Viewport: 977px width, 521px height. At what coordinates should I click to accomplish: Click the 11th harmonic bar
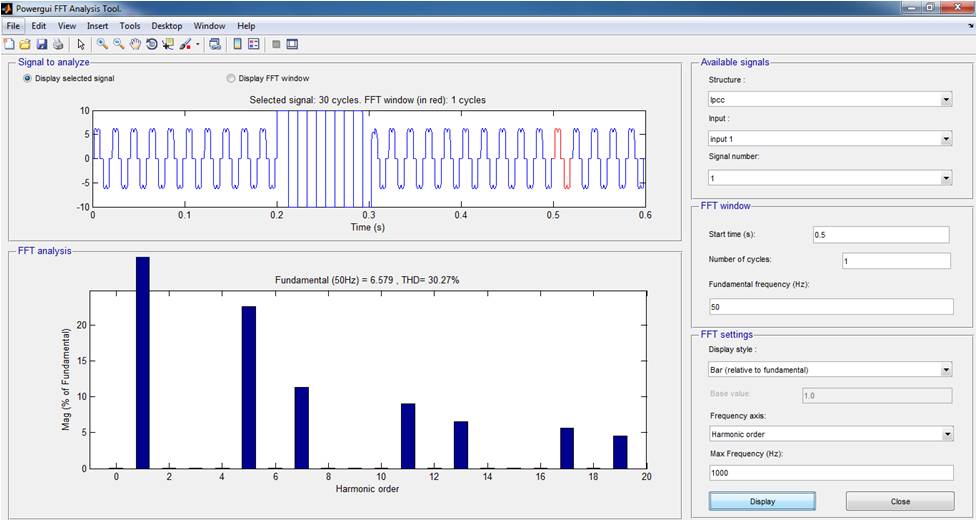pos(408,436)
